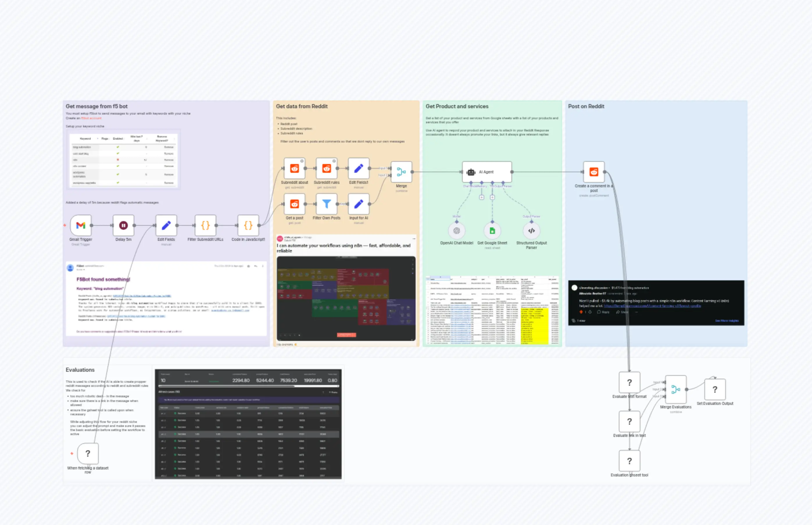Open the Merge node in Get data from Reddit
Viewport: 812px width, 525px height.
(x=402, y=172)
